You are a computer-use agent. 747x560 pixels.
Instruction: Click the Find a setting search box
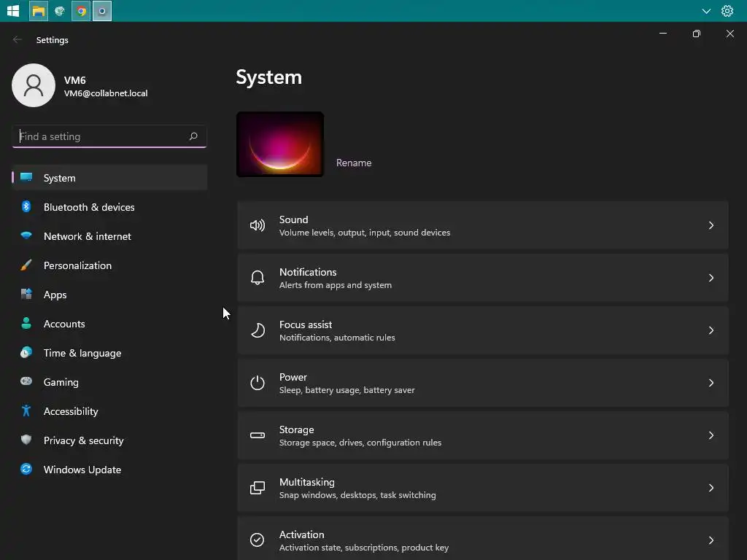click(x=109, y=136)
